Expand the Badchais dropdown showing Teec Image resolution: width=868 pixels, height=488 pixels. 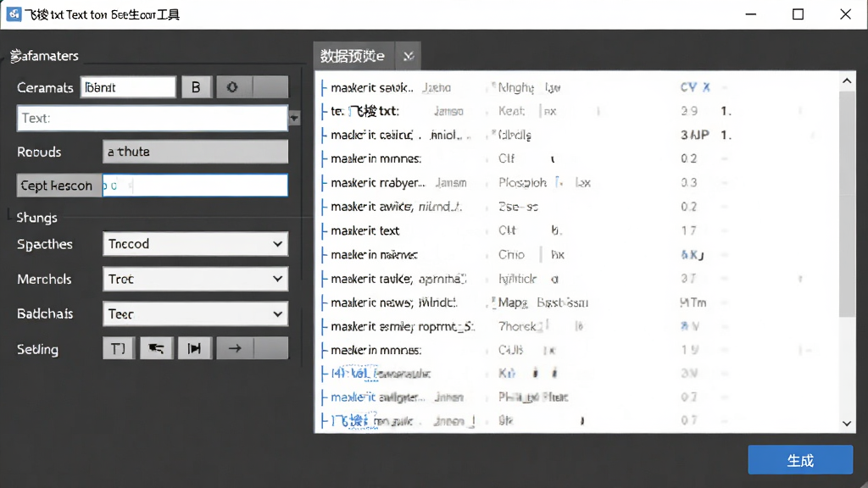tap(195, 313)
